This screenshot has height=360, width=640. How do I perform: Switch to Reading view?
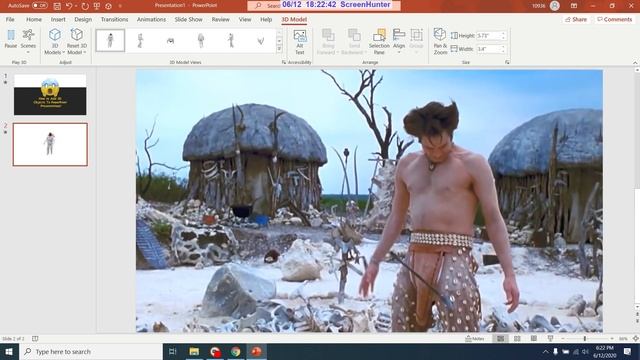[534, 339]
